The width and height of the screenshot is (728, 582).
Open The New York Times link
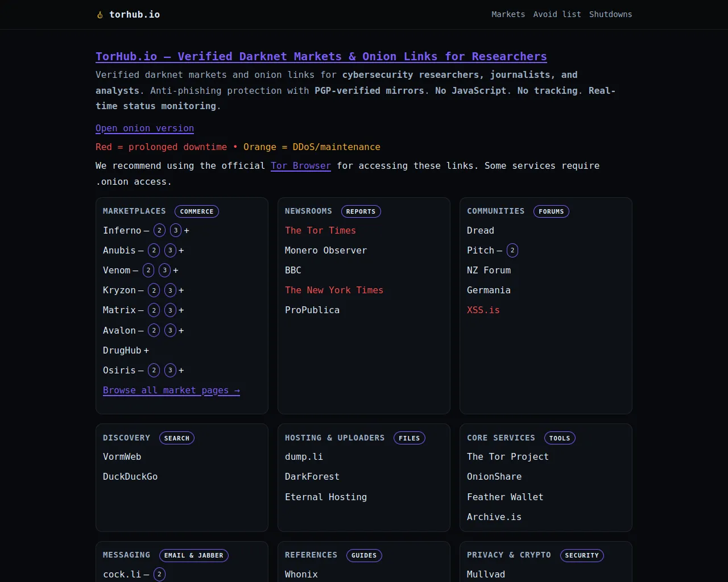334,290
